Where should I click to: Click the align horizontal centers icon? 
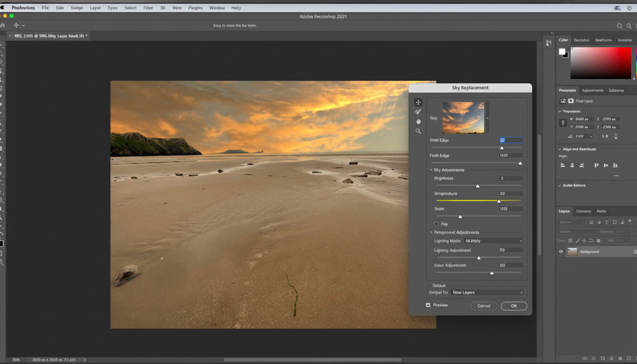(x=573, y=165)
